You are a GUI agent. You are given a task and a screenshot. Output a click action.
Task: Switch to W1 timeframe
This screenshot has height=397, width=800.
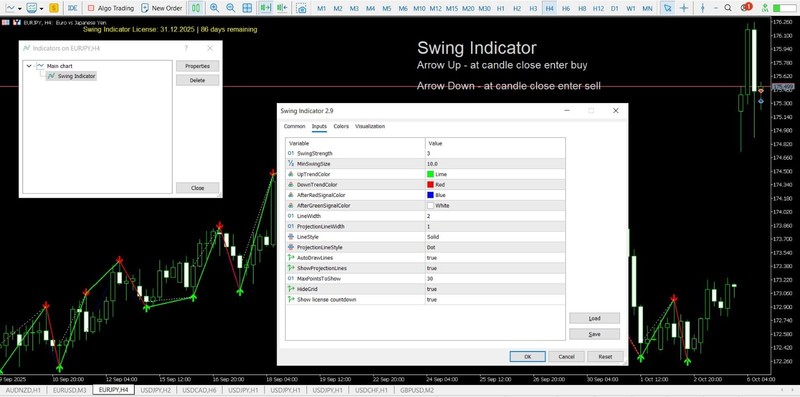[x=631, y=9]
